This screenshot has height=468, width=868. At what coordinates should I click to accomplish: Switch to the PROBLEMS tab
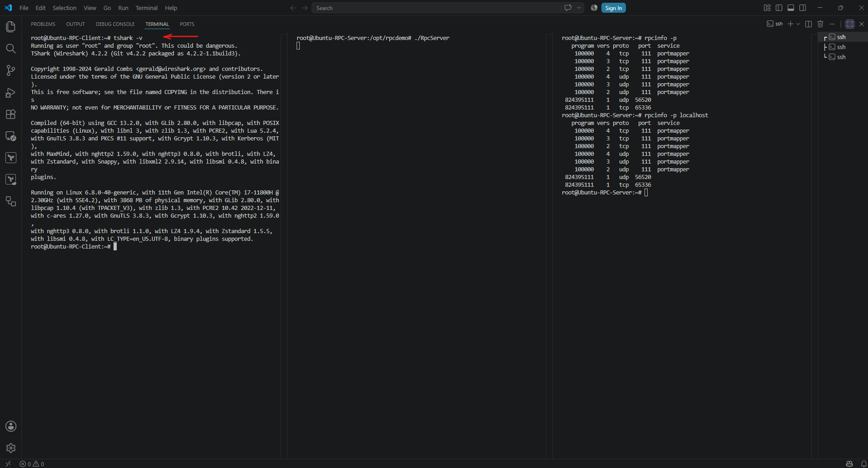click(43, 24)
